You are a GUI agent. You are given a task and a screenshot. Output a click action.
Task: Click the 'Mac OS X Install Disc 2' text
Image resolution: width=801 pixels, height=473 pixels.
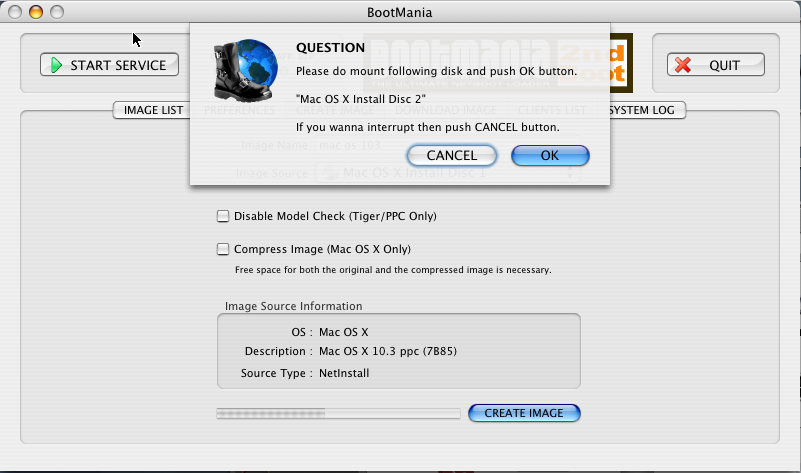pos(361,99)
